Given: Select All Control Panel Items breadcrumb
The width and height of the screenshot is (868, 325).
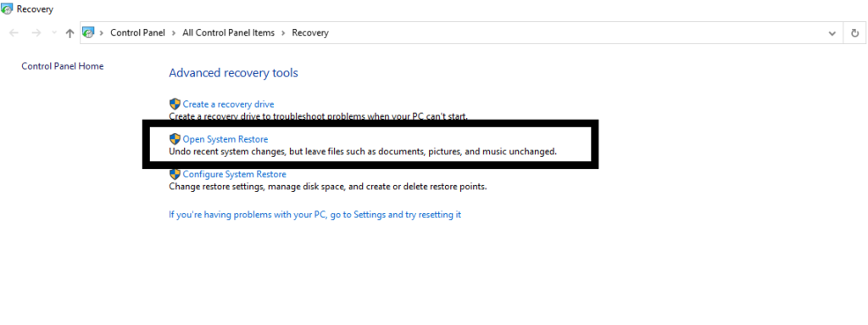Looking at the screenshot, I should pyautogui.click(x=229, y=33).
